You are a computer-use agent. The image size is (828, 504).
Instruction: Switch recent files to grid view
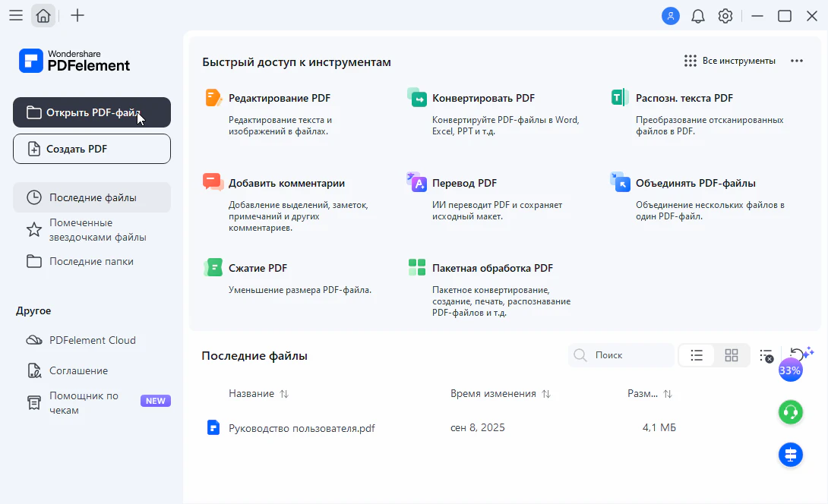tap(732, 355)
